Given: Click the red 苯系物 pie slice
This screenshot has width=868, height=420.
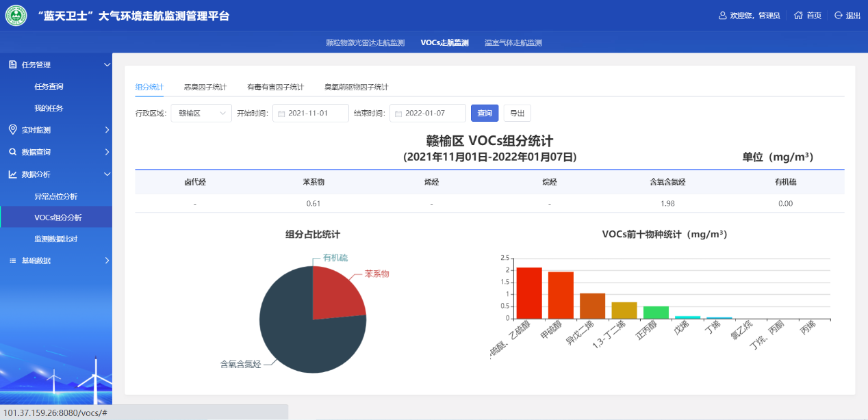Looking at the screenshot, I should tap(335, 294).
